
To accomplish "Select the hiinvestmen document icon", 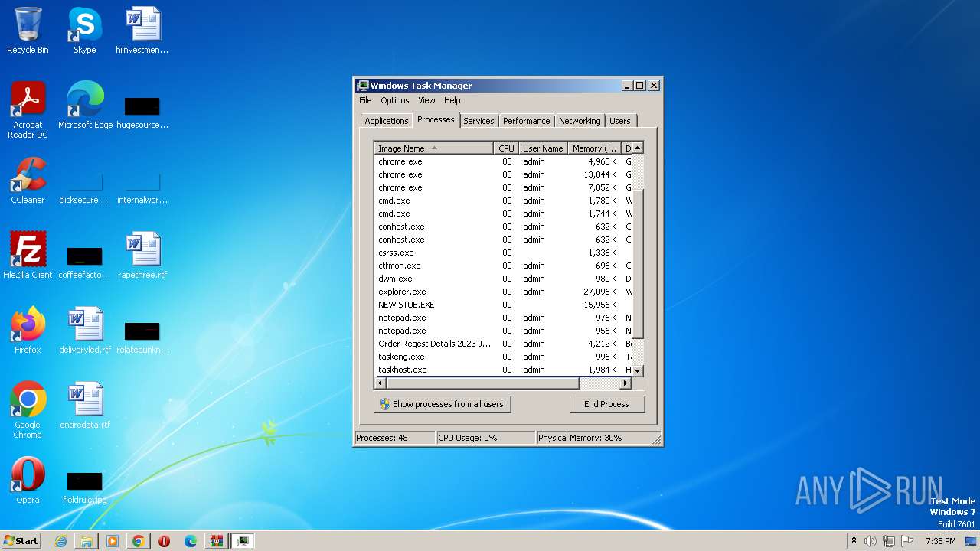I will (142, 31).
